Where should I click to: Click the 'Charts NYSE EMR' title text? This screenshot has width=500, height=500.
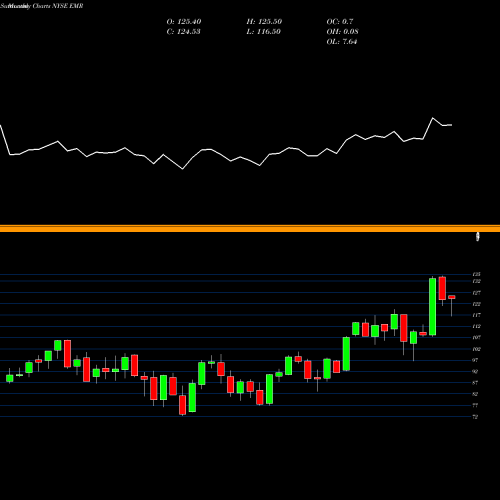point(58,6)
